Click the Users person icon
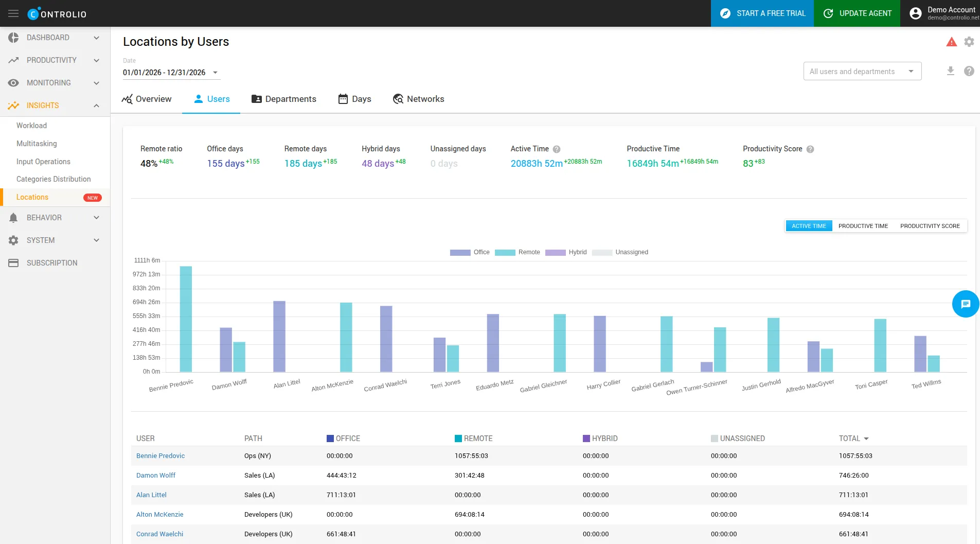The image size is (980, 544). point(199,99)
